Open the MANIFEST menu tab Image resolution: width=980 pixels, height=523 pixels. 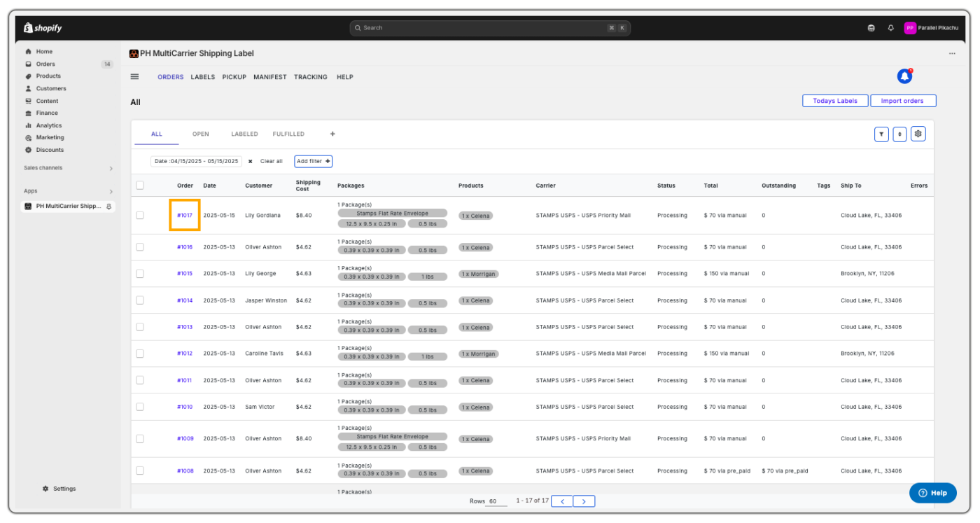(x=270, y=77)
